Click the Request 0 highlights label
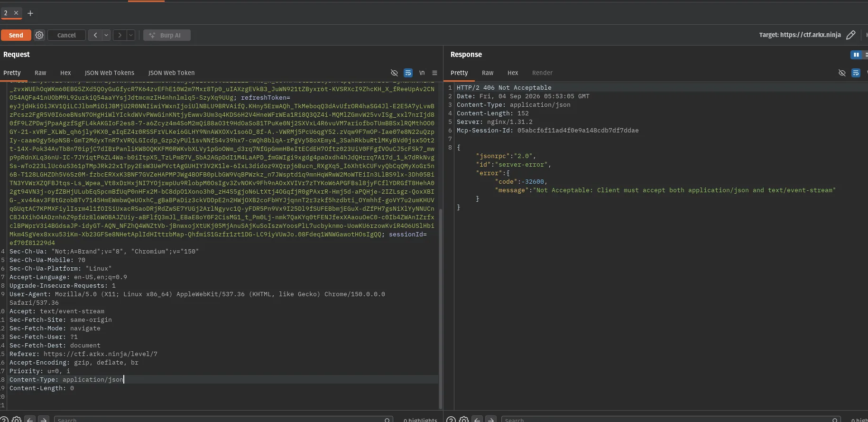 pos(420,420)
